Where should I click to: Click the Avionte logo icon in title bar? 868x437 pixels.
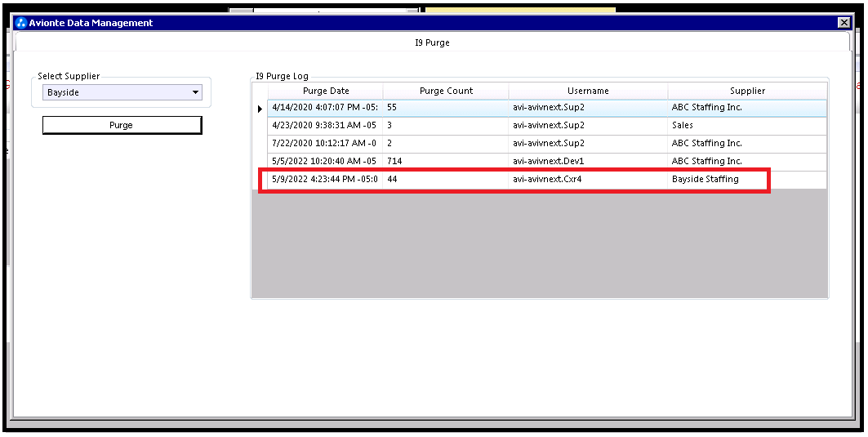(x=21, y=23)
